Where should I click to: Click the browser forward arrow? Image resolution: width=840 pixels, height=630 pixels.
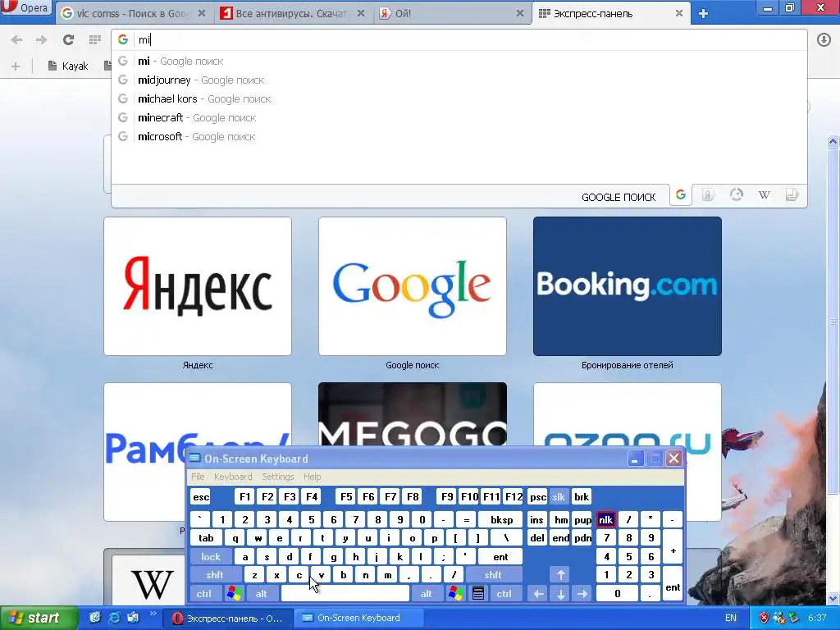[41, 39]
